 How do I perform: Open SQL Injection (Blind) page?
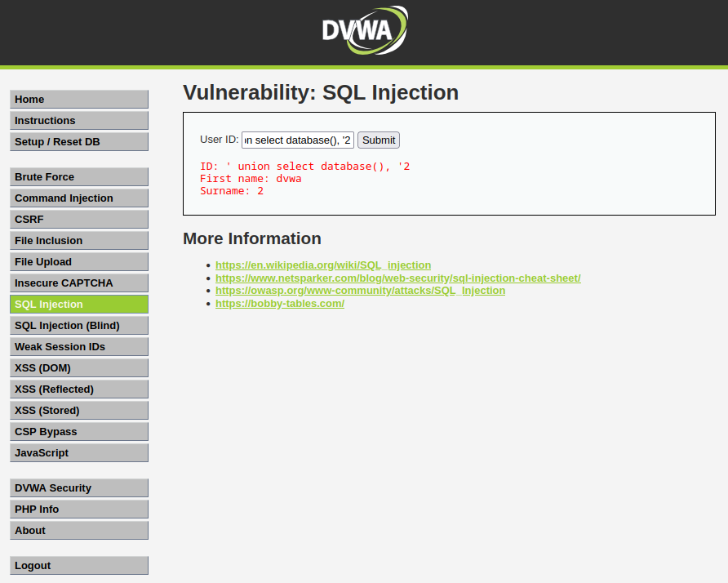pos(79,326)
